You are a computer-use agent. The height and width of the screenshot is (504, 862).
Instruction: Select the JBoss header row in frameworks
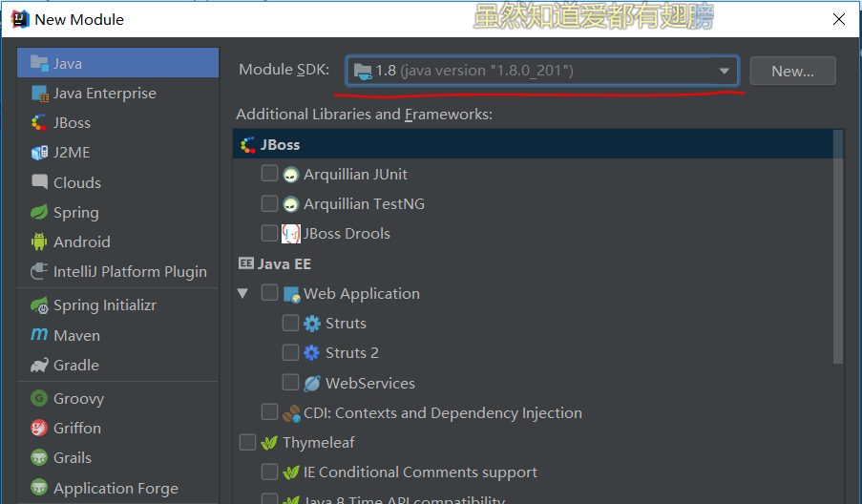tap(533, 144)
